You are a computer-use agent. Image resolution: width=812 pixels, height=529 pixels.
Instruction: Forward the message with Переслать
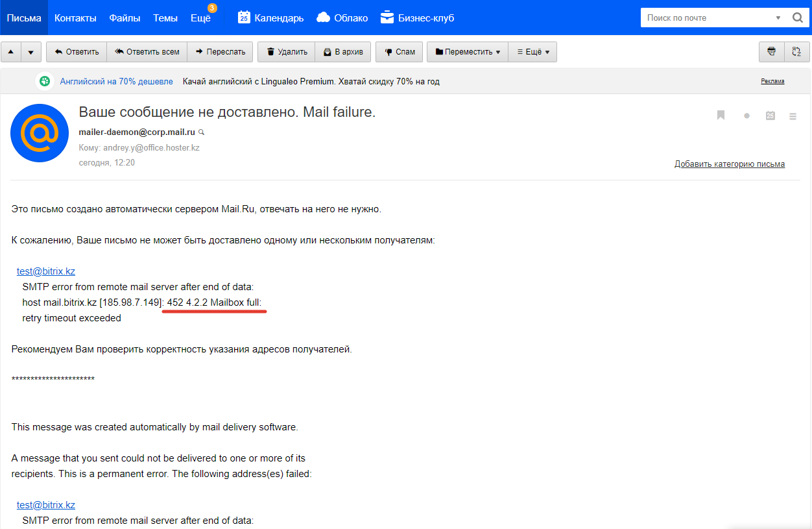[x=220, y=52]
